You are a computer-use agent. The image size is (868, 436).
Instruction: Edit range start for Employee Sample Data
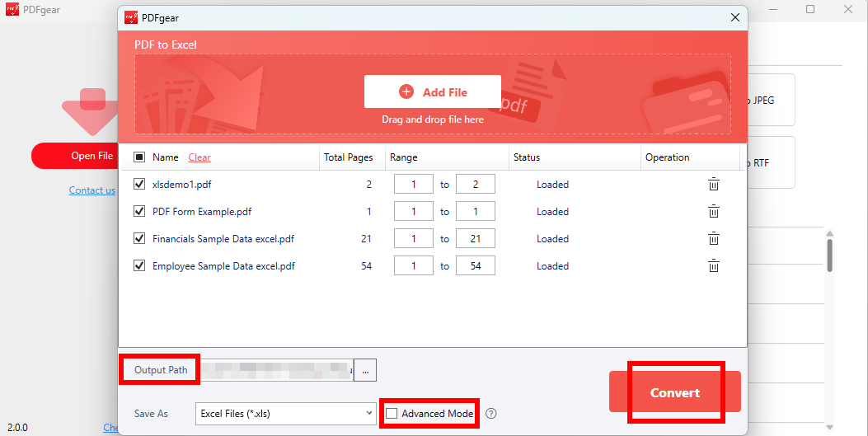(414, 265)
